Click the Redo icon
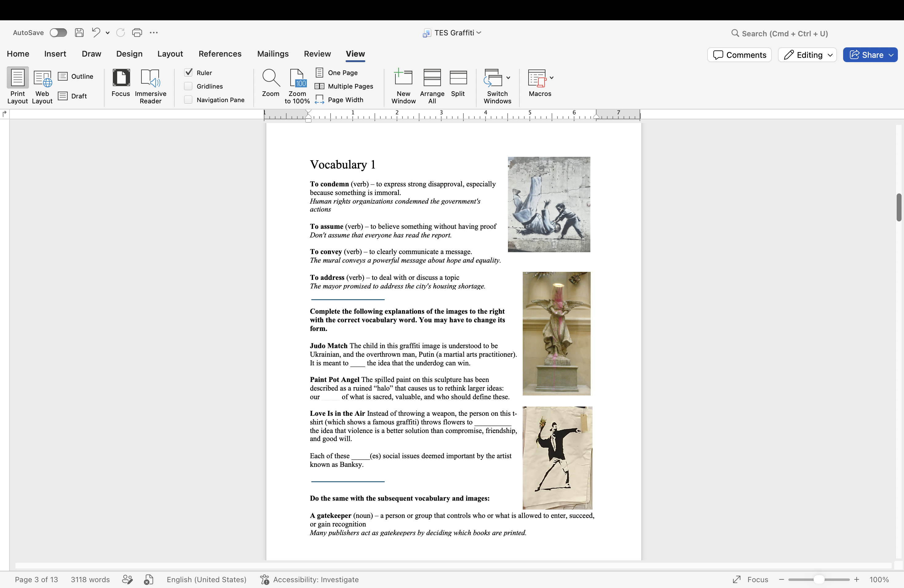This screenshot has height=588, width=904. click(x=121, y=33)
